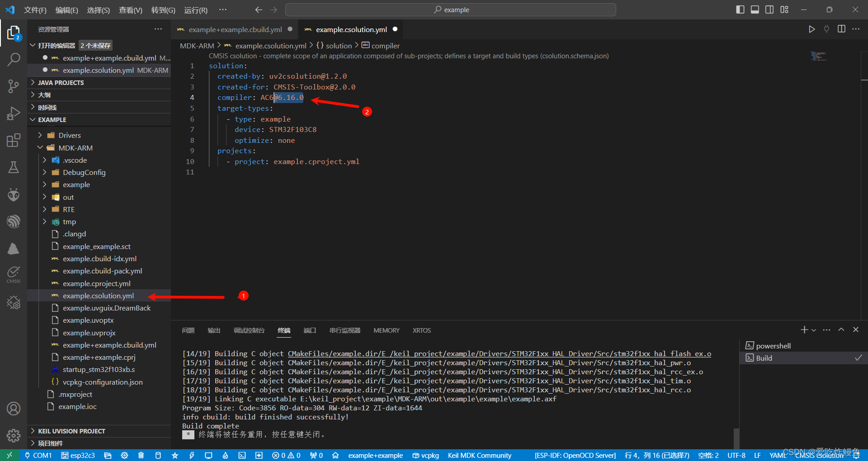Open terminal launch profile dropdown arrow

pos(814,330)
